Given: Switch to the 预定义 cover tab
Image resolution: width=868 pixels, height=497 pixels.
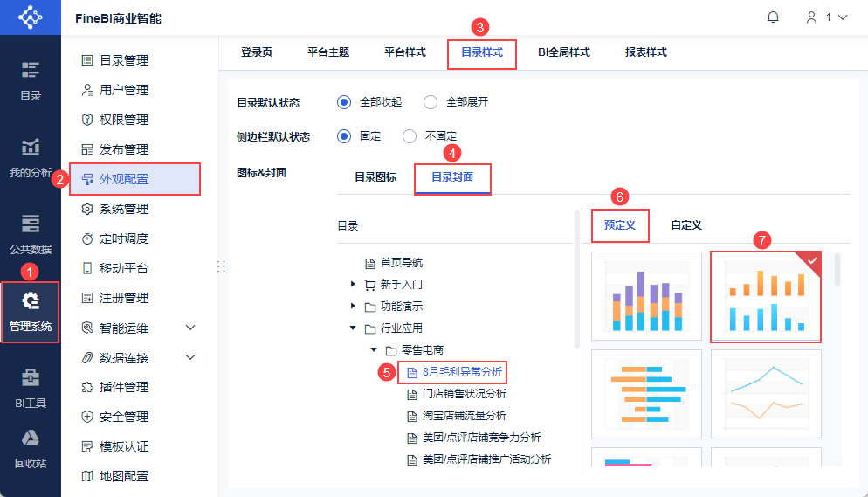Looking at the screenshot, I should click(x=619, y=225).
